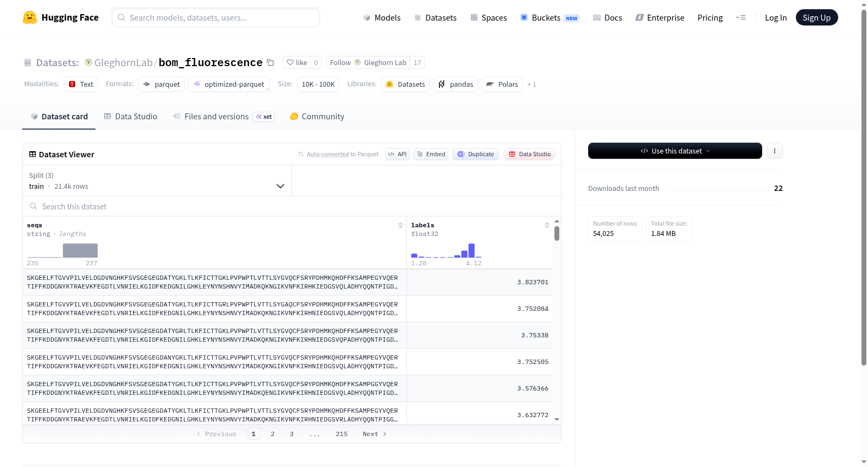Select the row with label 3.752084

tap(288, 309)
